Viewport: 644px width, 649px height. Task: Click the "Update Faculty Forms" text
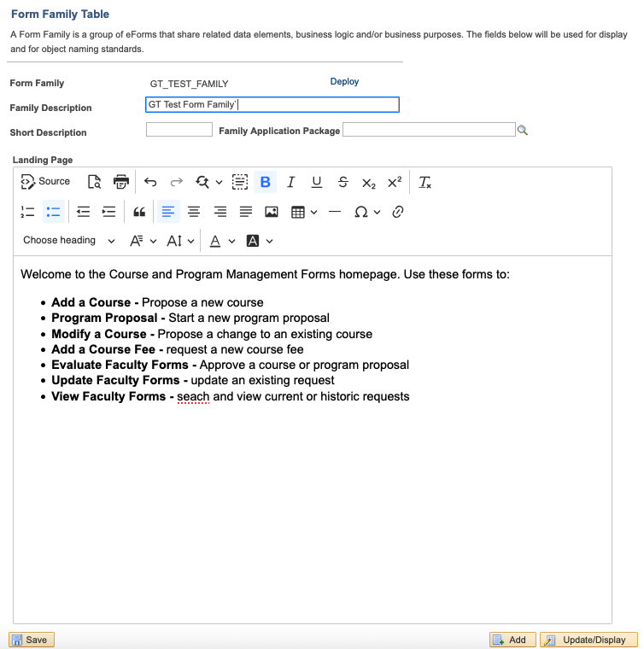115,380
